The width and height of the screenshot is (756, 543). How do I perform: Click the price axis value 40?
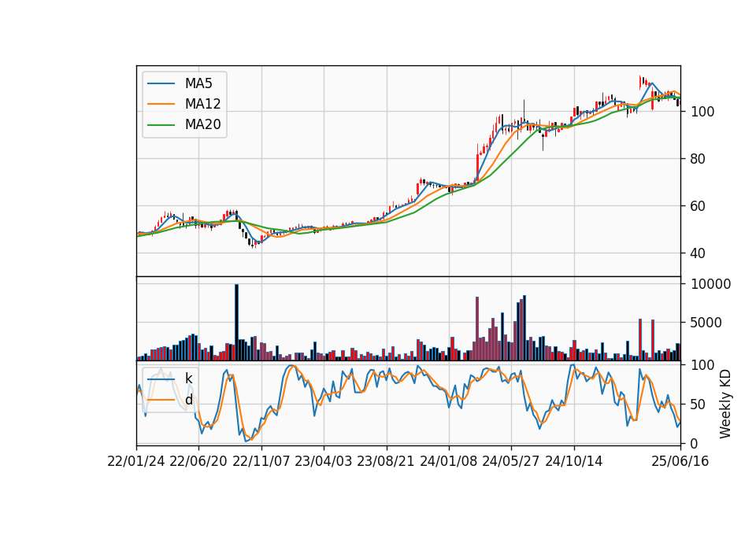point(699,253)
